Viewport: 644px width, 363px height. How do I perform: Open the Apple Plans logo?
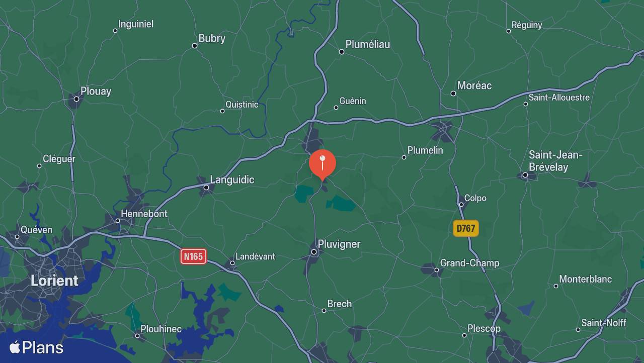point(36,347)
